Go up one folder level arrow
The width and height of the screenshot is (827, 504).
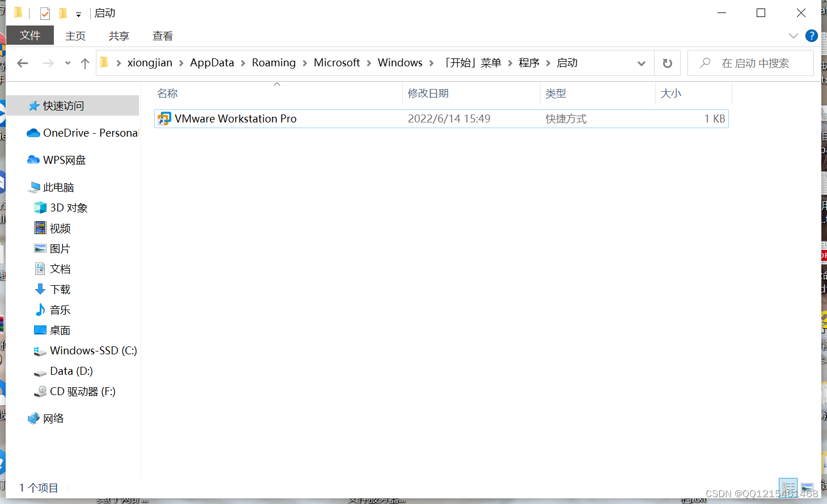[x=85, y=63]
